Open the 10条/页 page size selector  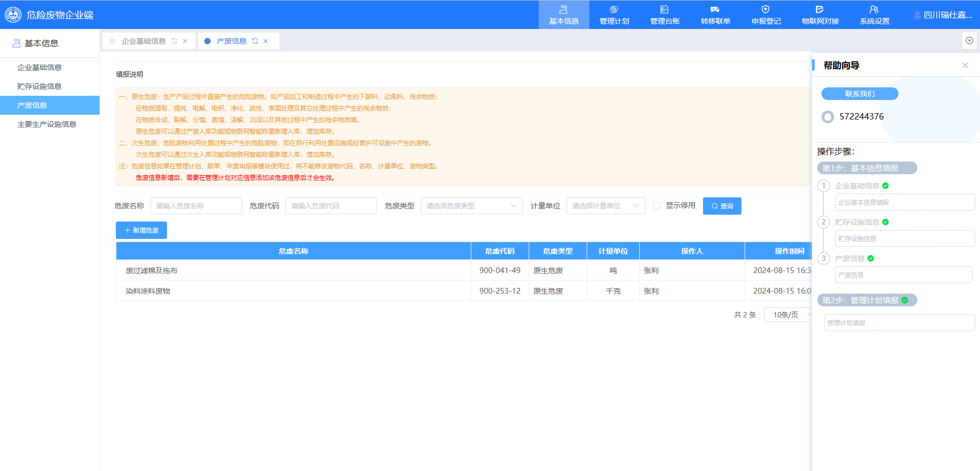pyautogui.click(x=788, y=315)
